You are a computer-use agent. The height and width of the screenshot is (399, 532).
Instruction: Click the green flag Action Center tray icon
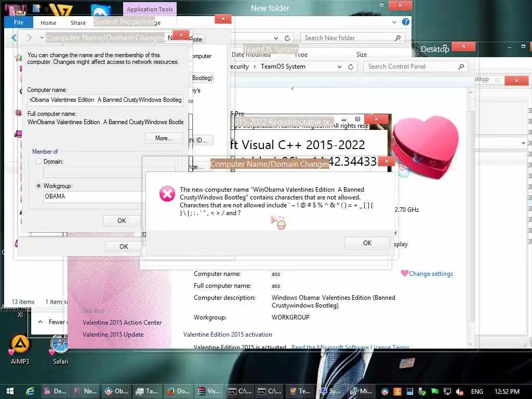pos(435,392)
